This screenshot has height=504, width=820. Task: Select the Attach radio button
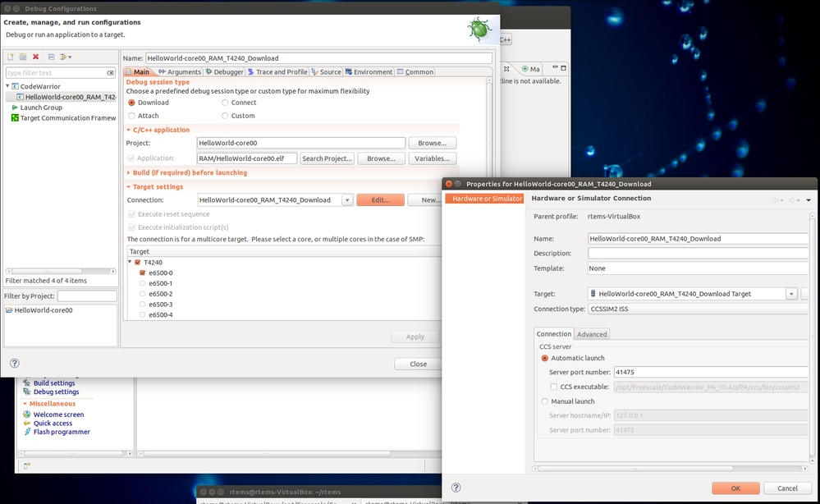coord(132,116)
